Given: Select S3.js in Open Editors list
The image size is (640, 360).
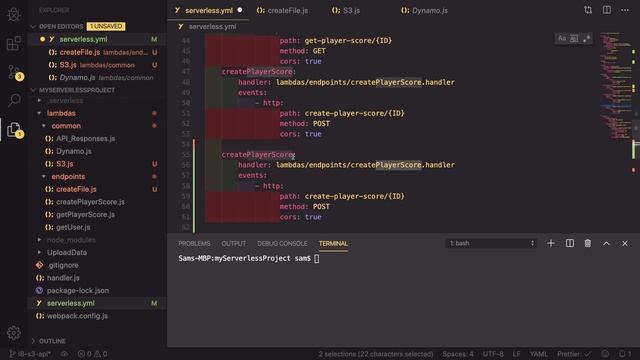Looking at the screenshot, I should point(98,65).
